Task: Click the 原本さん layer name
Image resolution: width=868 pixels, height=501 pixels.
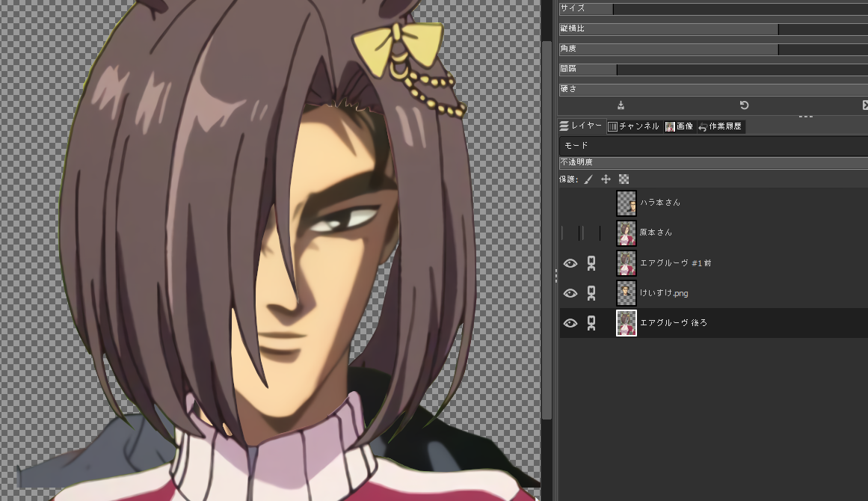Action: 656,233
